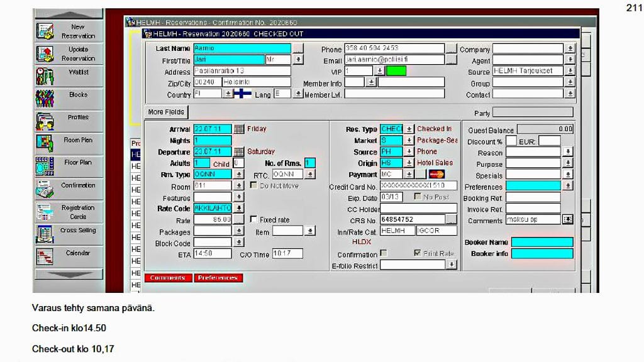Expand the VIP dropdown
Viewport: 644px width, 362px height.
(379, 71)
